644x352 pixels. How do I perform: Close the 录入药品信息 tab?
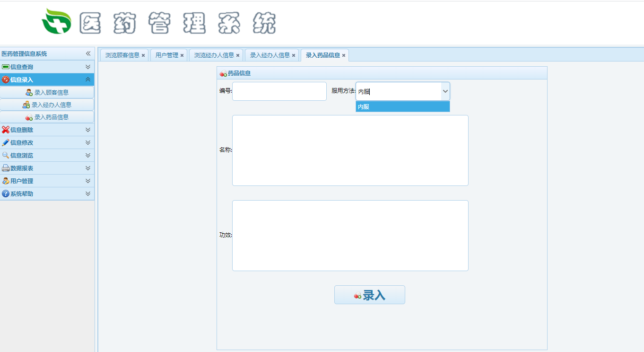(344, 55)
